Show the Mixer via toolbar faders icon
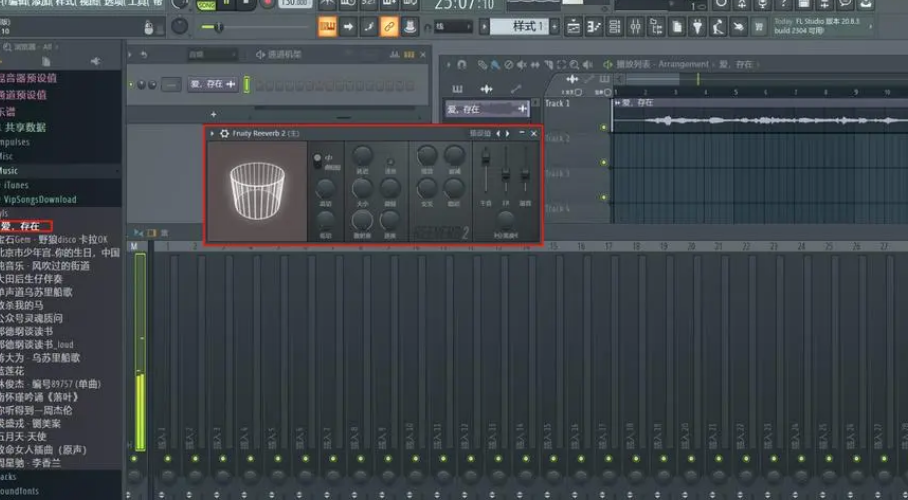This screenshot has width=908, height=500. tap(636, 27)
